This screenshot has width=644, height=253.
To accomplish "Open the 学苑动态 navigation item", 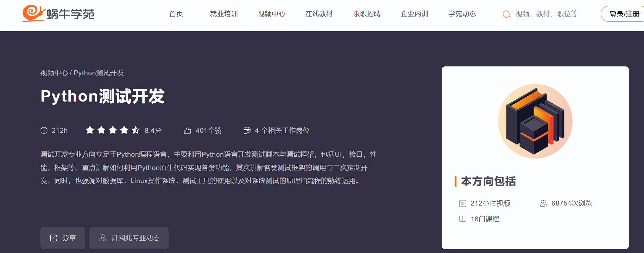I will [x=462, y=14].
